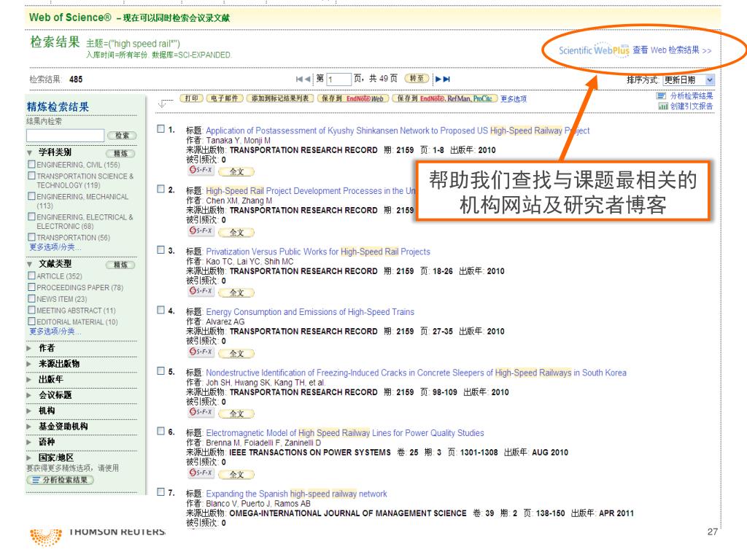Open SFX link for result 2
The height and width of the screenshot is (560, 747).
(x=201, y=231)
